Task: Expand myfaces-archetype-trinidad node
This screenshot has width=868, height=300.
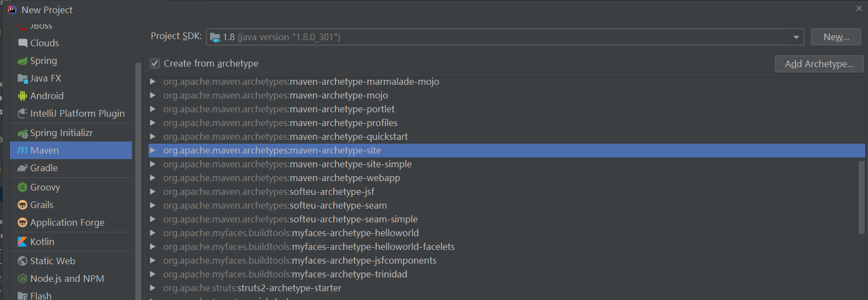Action: click(153, 274)
